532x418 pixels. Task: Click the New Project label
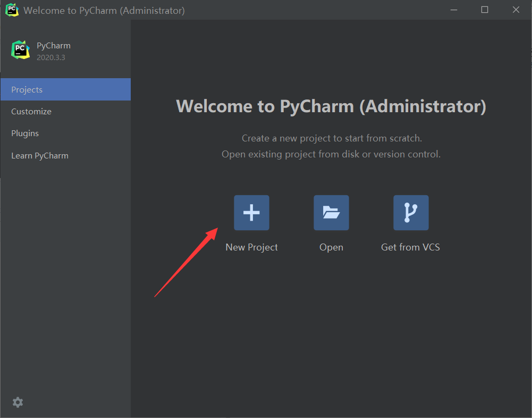tap(251, 247)
